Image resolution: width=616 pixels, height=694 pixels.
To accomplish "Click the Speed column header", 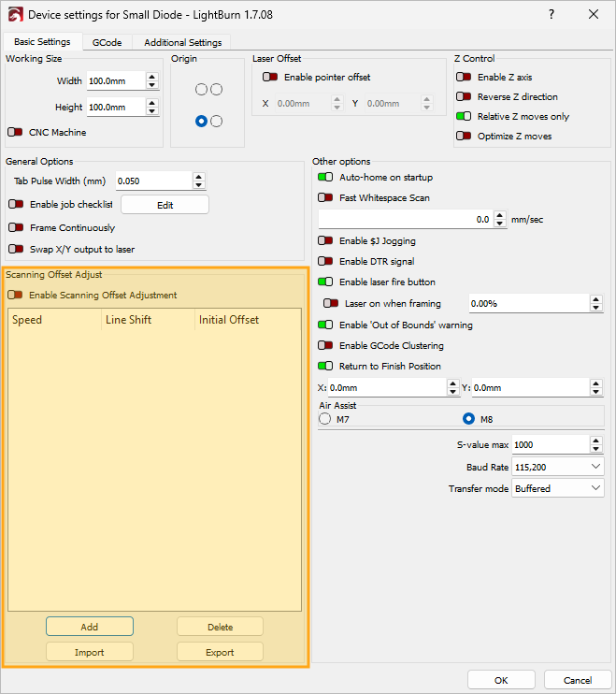I will 55,320.
